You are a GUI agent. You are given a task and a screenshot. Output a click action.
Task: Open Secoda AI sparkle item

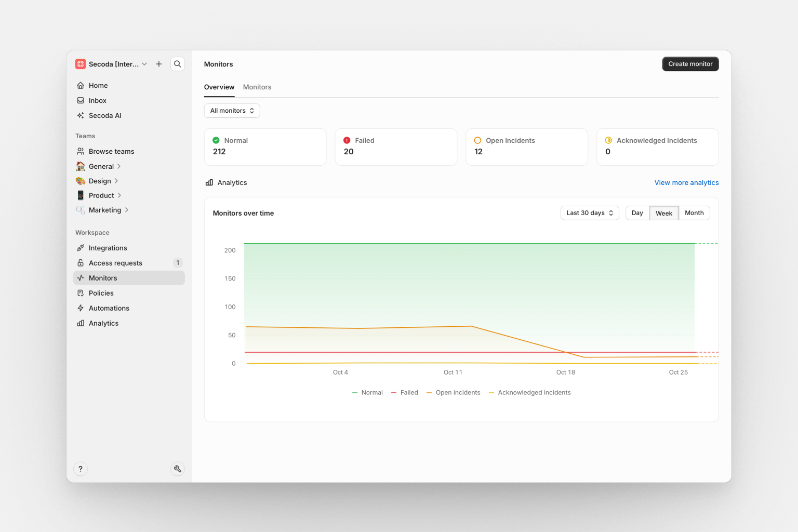pyautogui.click(x=104, y=115)
